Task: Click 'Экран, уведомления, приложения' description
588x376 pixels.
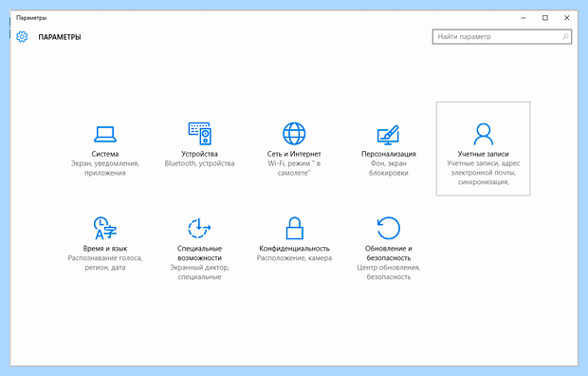Action: [105, 168]
